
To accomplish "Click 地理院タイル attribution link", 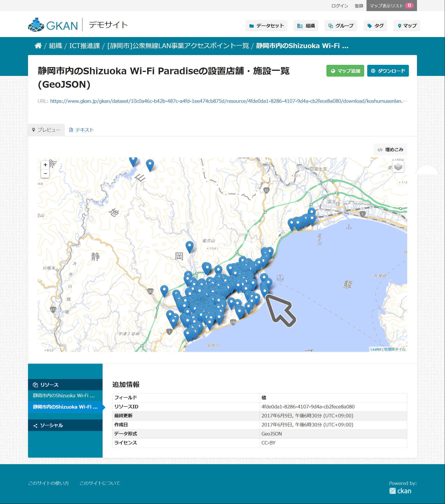I will 395,349.
